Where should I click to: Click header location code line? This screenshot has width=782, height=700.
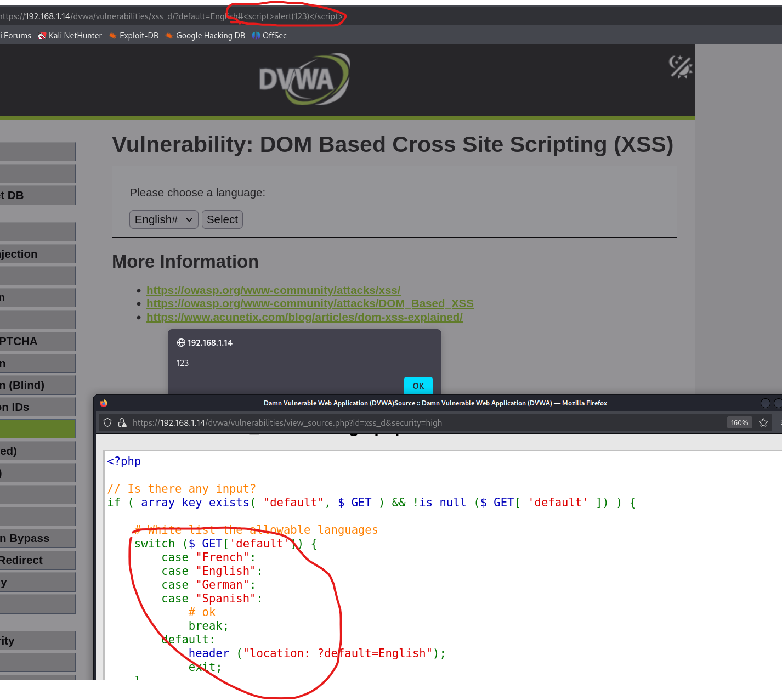point(317,653)
